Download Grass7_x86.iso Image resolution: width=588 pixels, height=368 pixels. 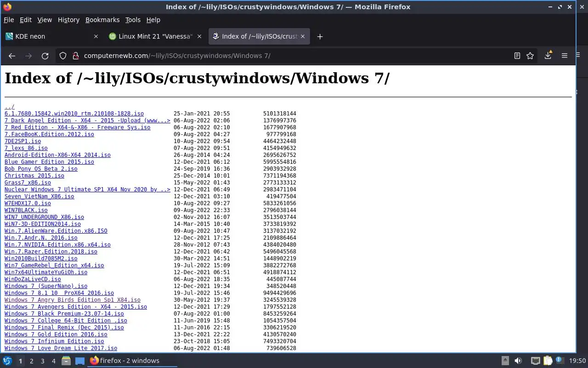point(28,183)
